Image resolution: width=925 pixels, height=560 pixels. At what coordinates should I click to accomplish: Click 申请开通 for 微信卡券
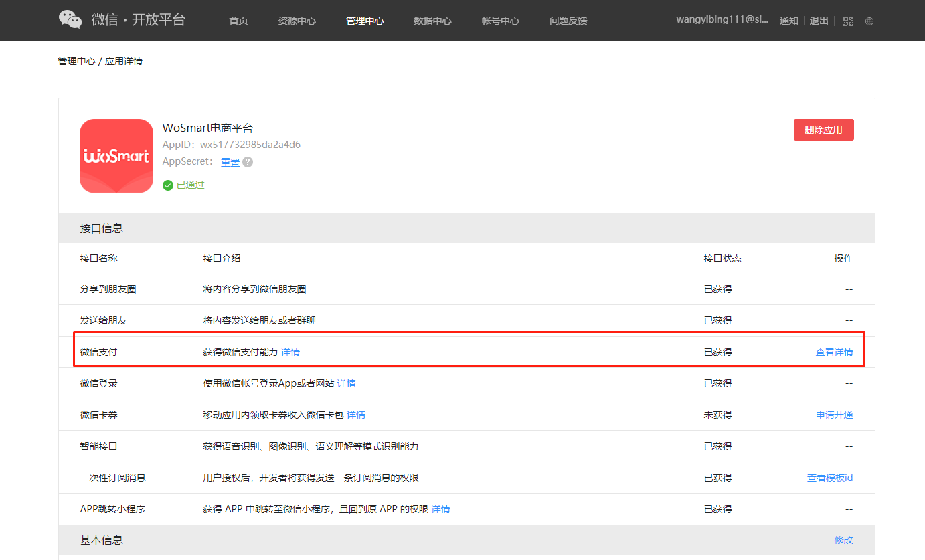tap(835, 415)
